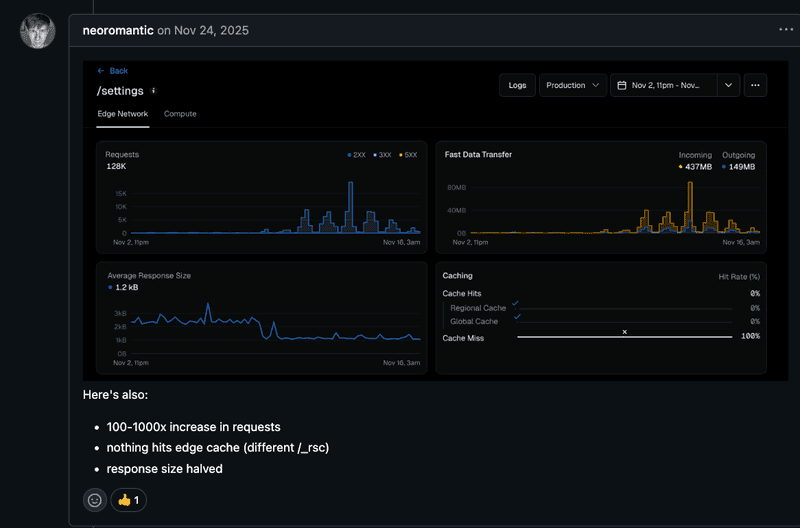Toggle the 2XX legend series
800x528 pixels.
[x=356, y=155]
